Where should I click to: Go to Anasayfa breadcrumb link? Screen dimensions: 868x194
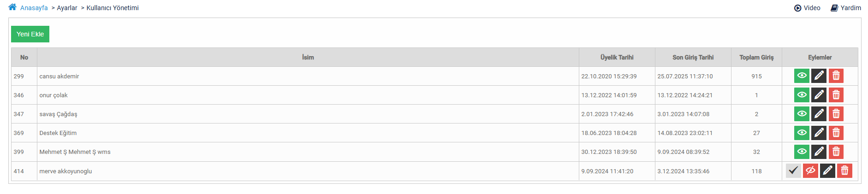pos(34,8)
